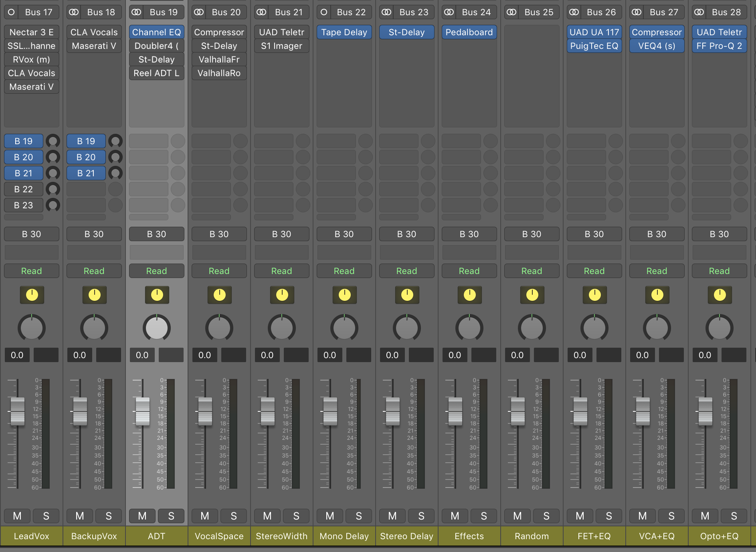Click the stereo input icon on ADT strip
756x552 pixels.
point(137,12)
